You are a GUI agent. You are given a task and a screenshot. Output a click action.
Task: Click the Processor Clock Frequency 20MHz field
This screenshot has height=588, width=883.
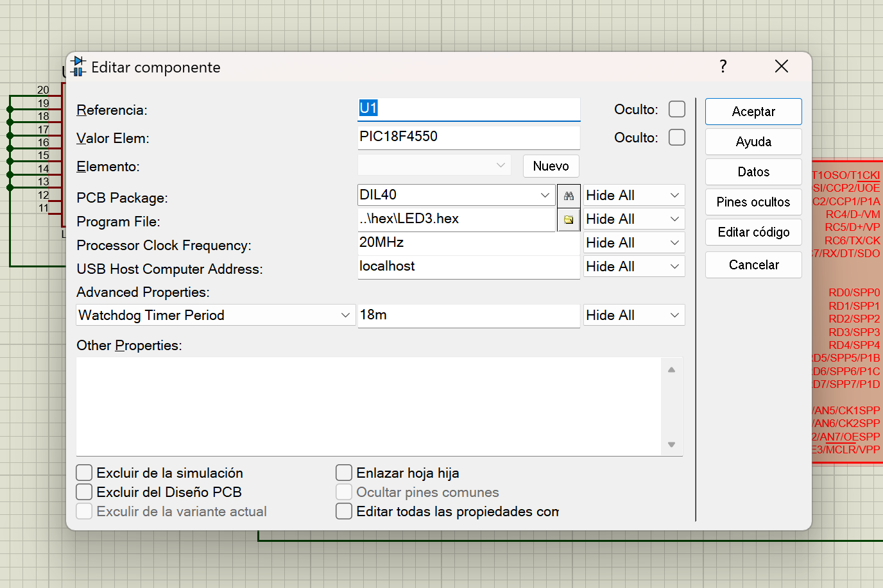click(469, 243)
